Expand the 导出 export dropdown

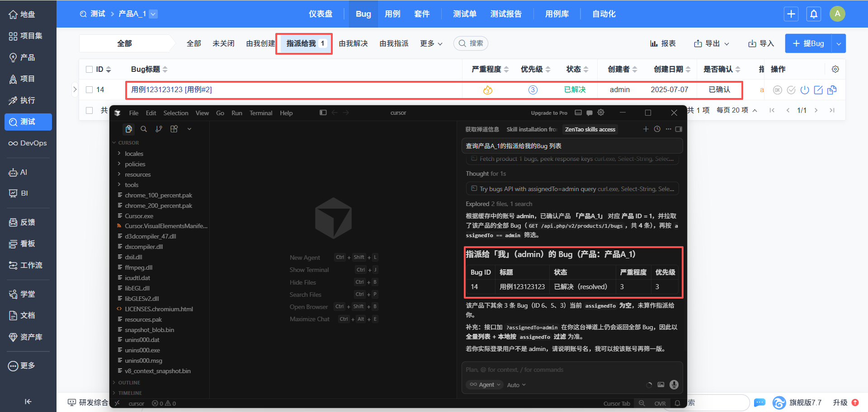pyautogui.click(x=712, y=43)
